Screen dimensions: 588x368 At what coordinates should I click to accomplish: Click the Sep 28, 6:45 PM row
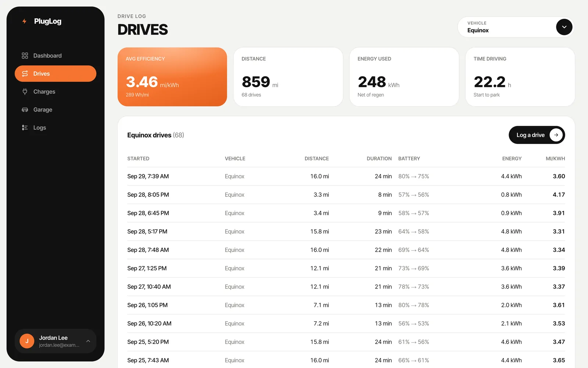[x=346, y=213]
